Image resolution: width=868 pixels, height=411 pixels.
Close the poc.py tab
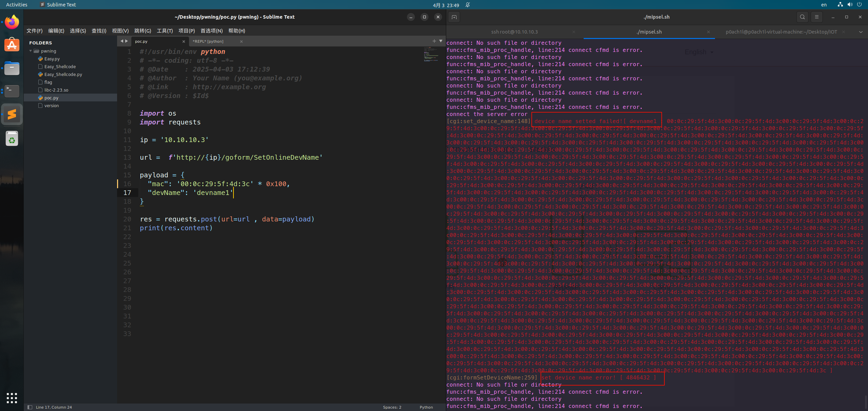184,41
